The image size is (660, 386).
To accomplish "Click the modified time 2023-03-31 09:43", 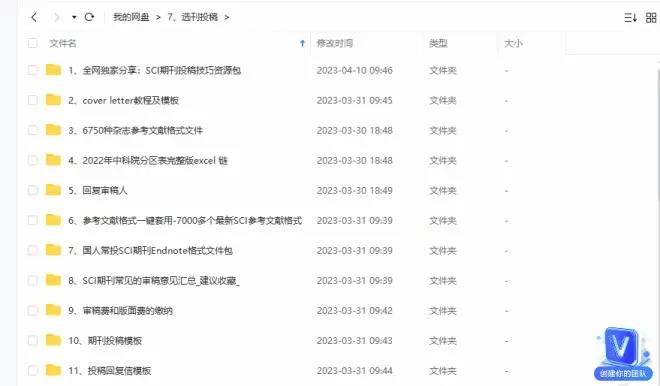I will coord(354,341).
